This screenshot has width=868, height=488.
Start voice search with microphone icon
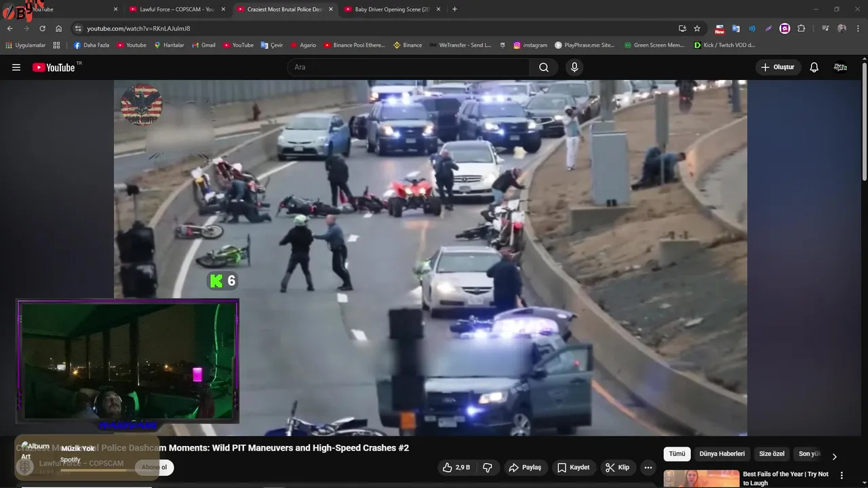coord(574,67)
